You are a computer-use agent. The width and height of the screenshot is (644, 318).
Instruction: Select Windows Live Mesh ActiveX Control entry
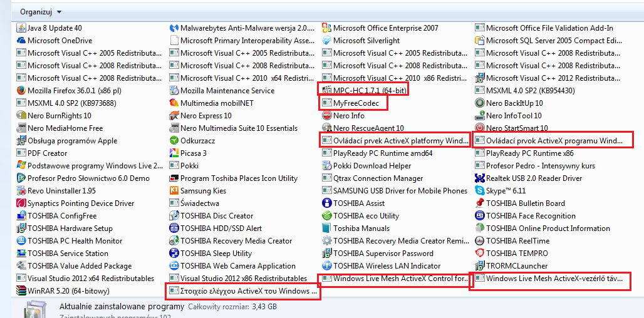pos(395,278)
